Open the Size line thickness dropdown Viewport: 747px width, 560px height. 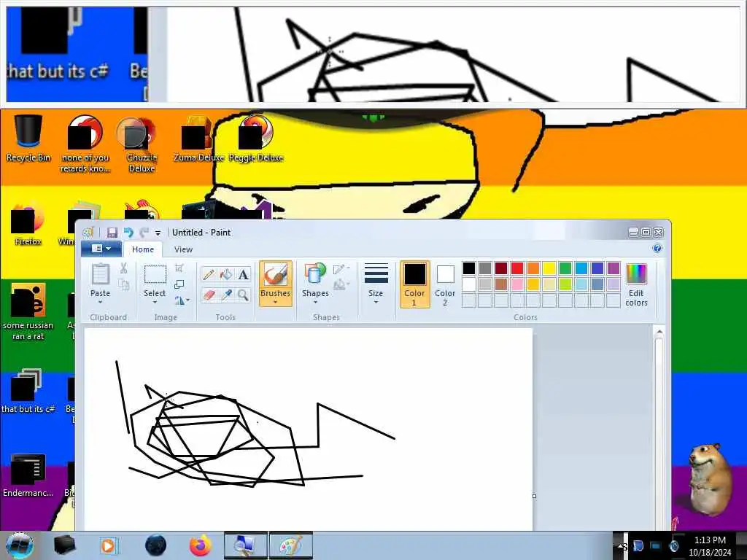pos(376,284)
